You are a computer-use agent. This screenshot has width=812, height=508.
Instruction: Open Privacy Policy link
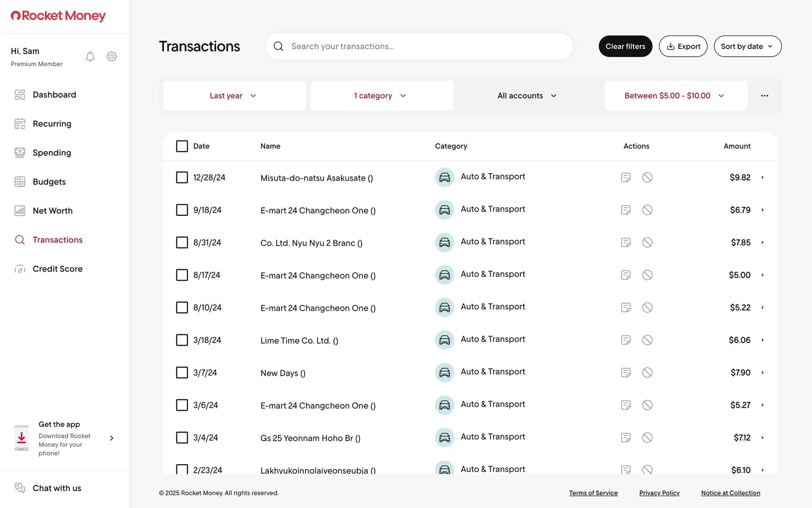659,493
